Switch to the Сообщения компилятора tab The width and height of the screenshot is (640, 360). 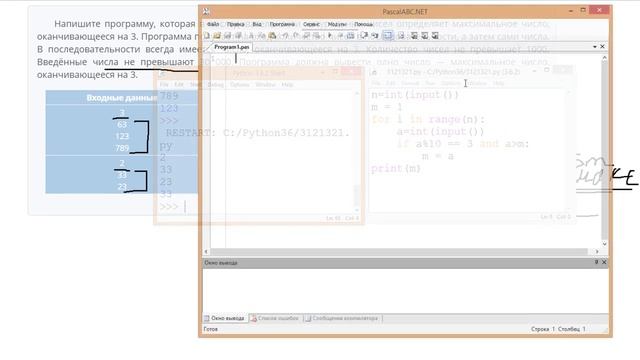click(342, 318)
